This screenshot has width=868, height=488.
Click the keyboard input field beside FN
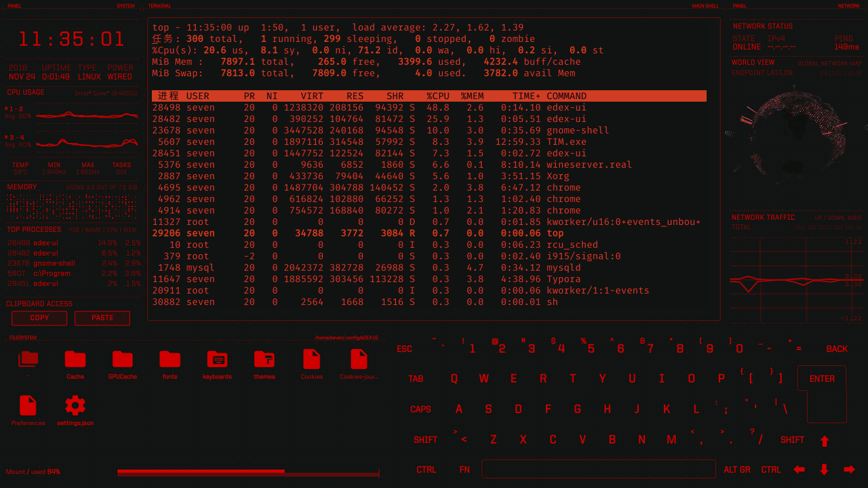click(x=598, y=470)
